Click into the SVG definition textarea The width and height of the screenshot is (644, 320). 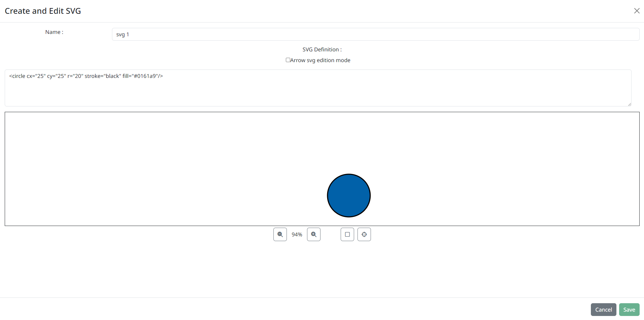click(318, 88)
